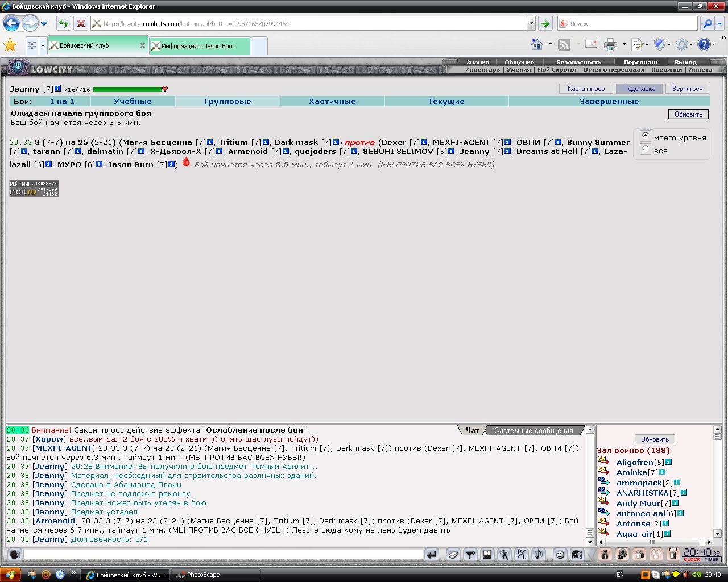Click the Yandex search magnifier icon
Viewport: 728px width, 582px height.
pos(707,24)
